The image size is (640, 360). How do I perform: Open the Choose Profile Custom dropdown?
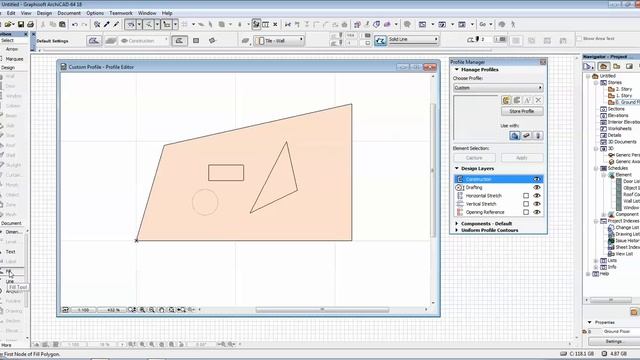498,88
